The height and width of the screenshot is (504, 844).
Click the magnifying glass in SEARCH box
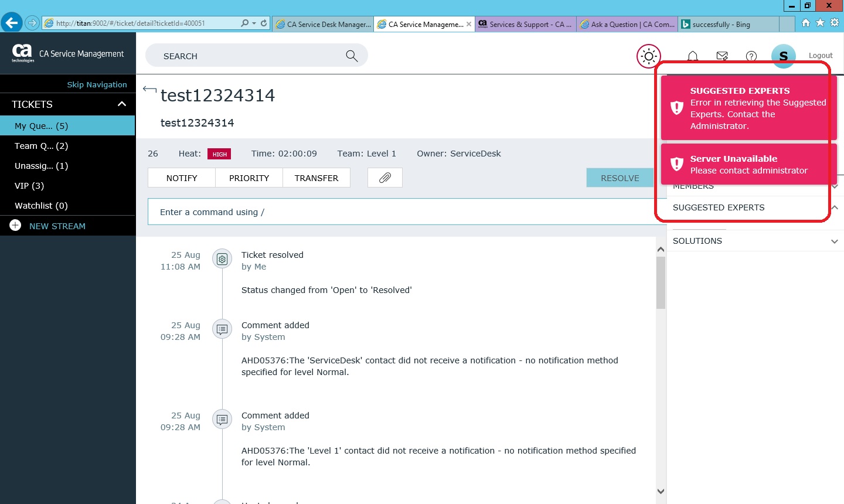point(352,56)
